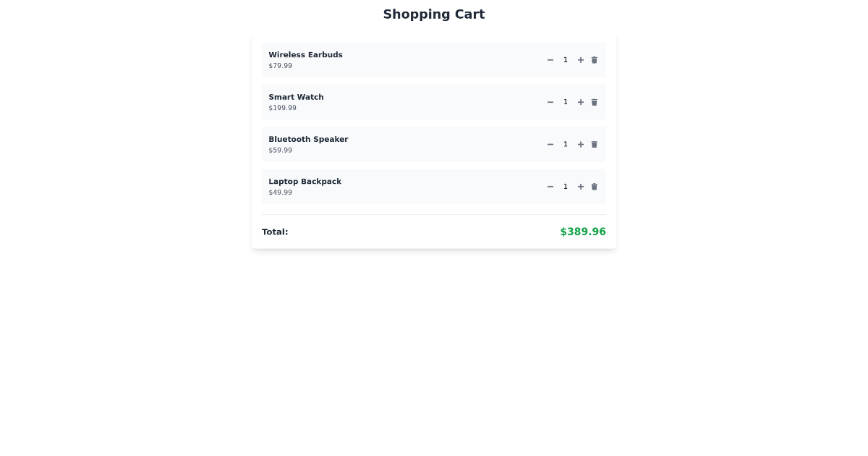Remove Wireless Earbuds using the trash icon

594,60
